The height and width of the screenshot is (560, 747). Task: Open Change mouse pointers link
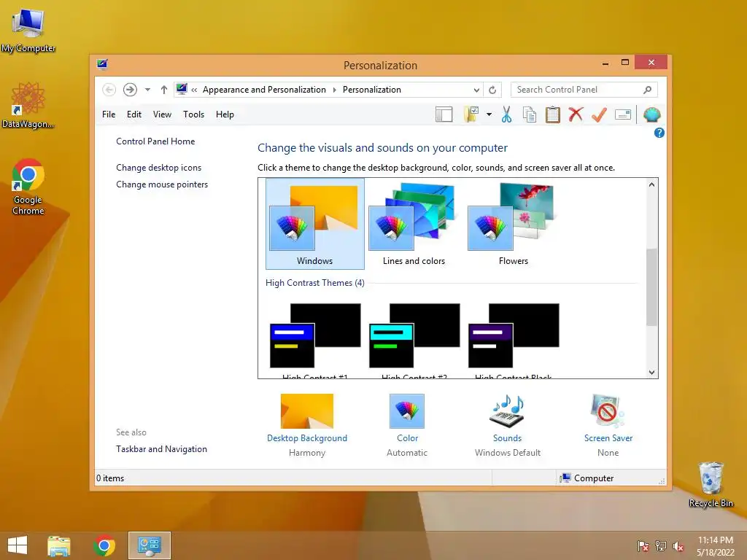coord(162,184)
